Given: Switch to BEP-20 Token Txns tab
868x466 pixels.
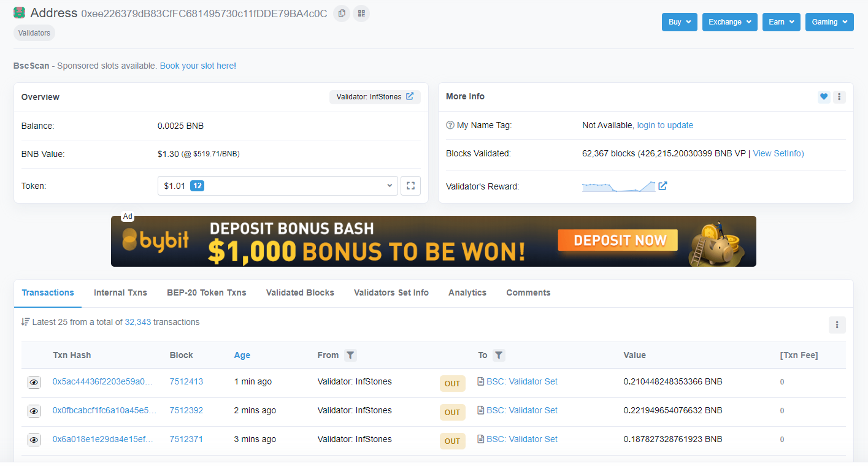Looking at the screenshot, I should [x=207, y=292].
